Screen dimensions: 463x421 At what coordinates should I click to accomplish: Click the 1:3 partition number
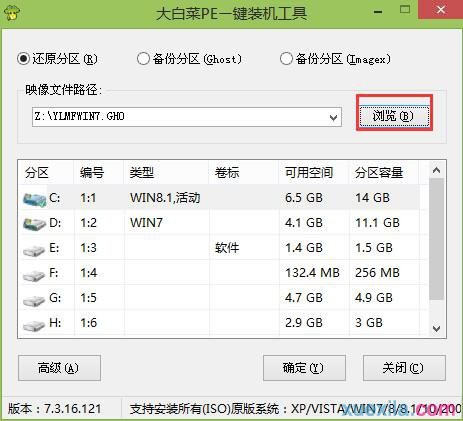(88, 248)
